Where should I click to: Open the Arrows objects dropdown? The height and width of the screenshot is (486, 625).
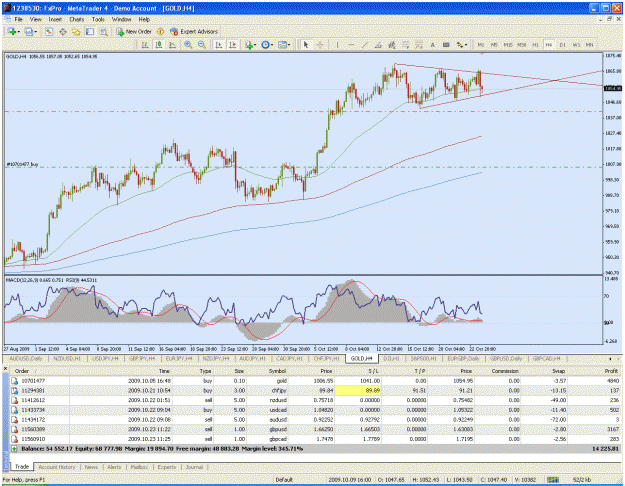pyautogui.click(x=462, y=45)
